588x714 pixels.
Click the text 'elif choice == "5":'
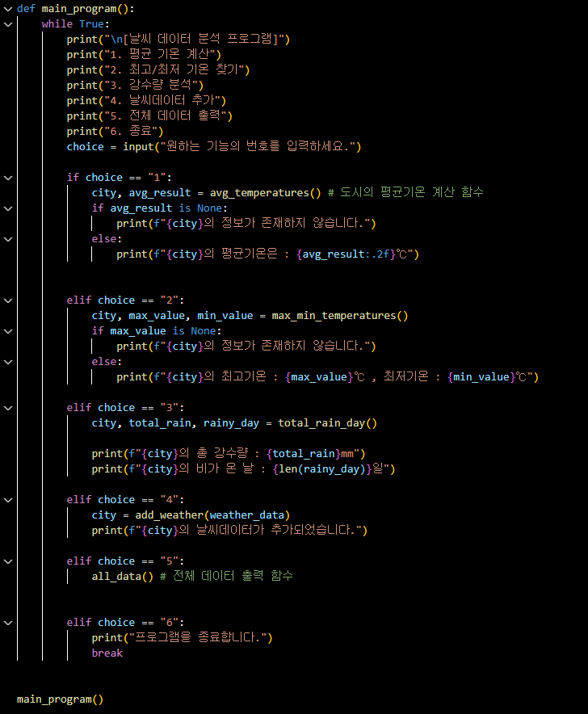point(125,561)
